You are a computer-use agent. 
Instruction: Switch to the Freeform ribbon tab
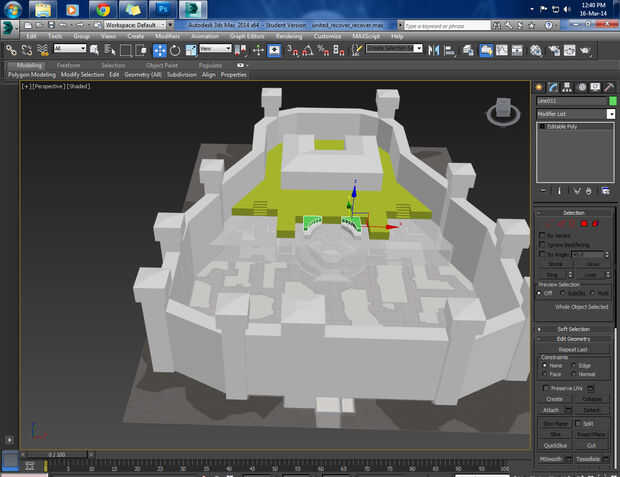tap(68, 65)
